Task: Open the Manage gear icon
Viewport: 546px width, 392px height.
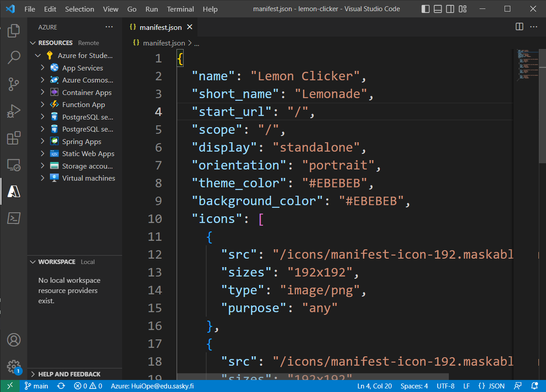Action: tap(14, 367)
